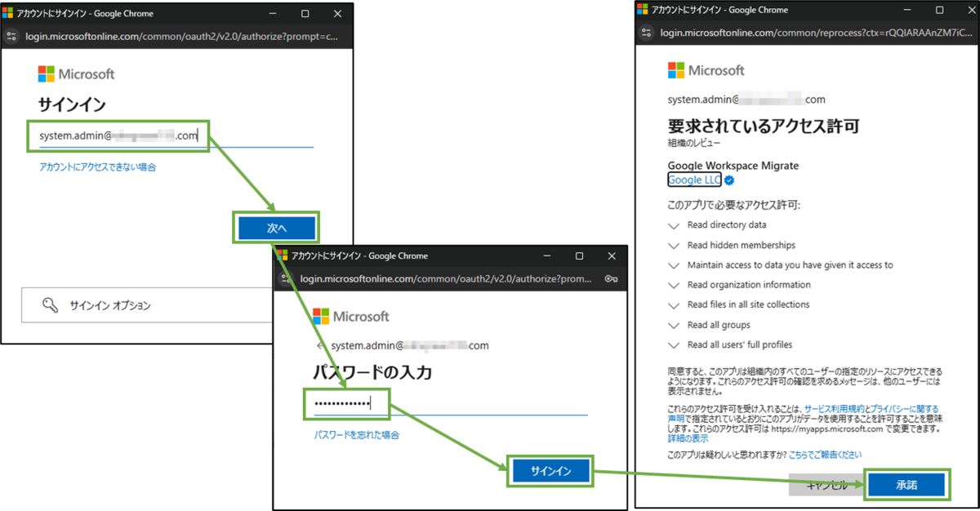980x511 pixels.
Task: Click the 承諾 button
Action: 906,484
